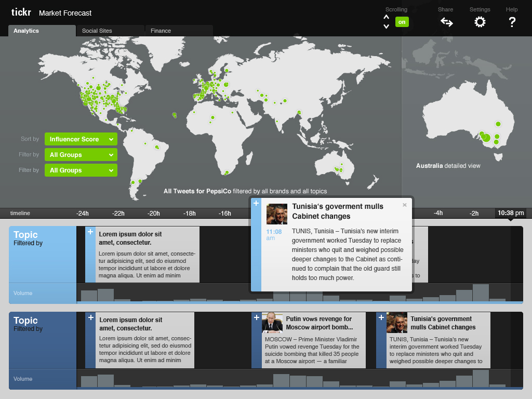This screenshot has width=532, height=399.
Task: Click bottom Tunisia card photo thumbnail
Action: click(x=397, y=323)
